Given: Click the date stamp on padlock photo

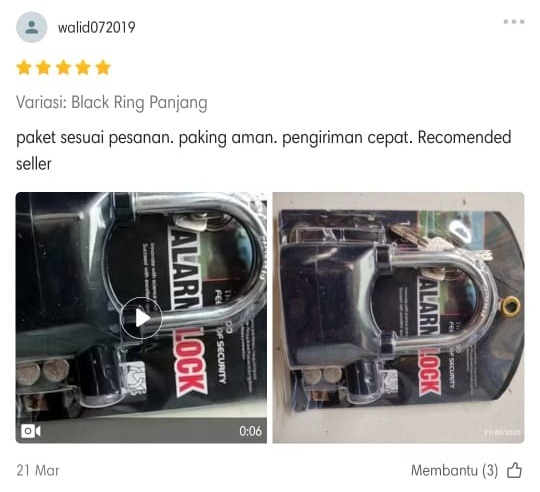Looking at the screenshot, I should tap(502, 432).
